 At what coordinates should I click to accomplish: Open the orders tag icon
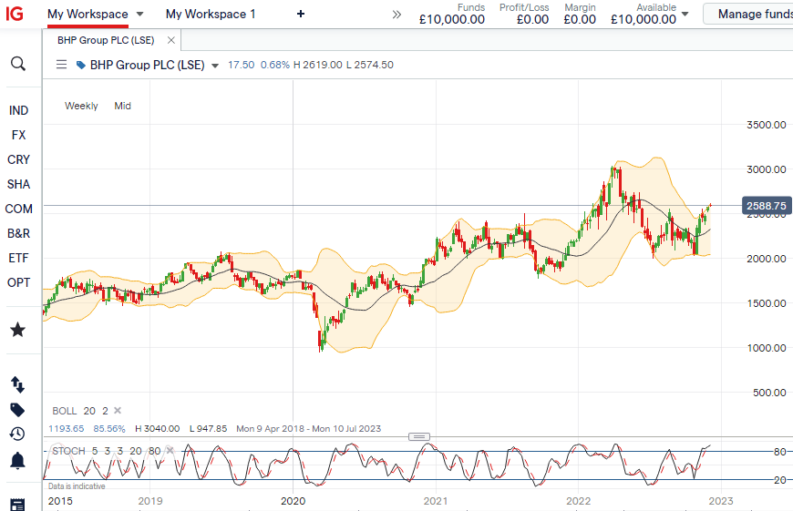[x=18, y=410]
